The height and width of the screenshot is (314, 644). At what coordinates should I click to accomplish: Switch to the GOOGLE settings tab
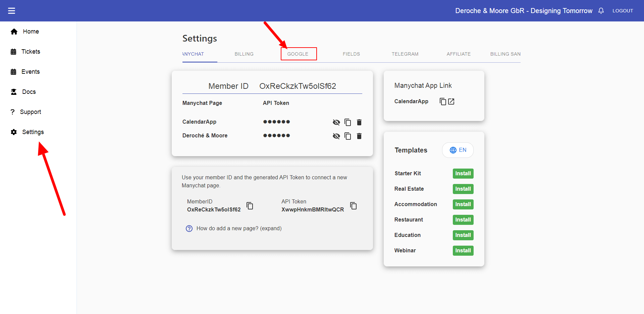click(298, 54)
